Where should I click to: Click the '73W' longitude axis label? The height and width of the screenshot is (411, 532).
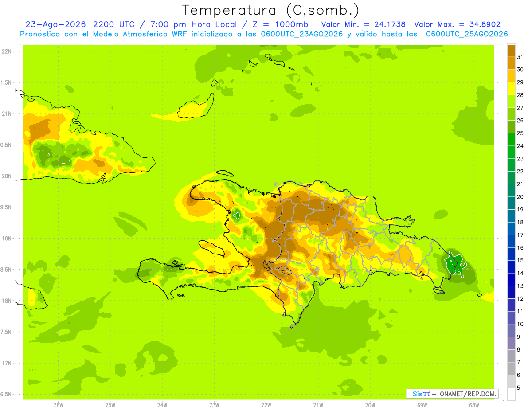coord(214,405)
